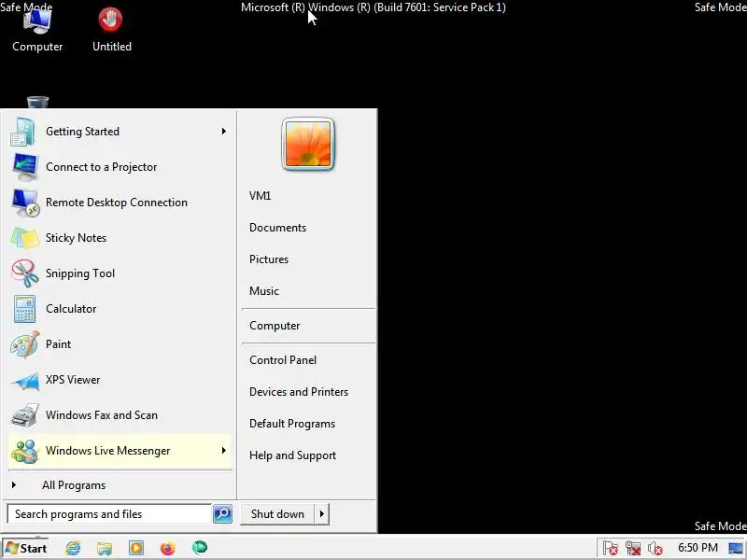This screenshot has width=747, height=560.
Task: Open Windows Explorer folder on taskbar
Action: coord(105,548)
